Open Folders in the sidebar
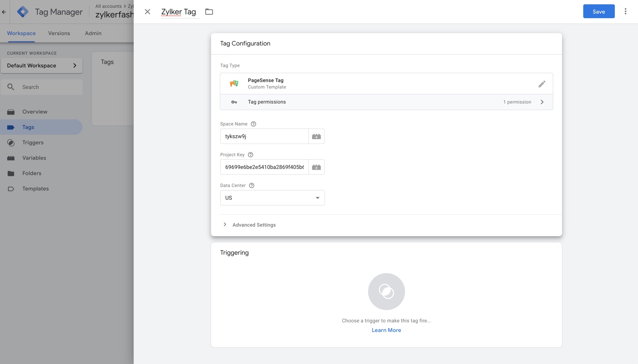 41,173
